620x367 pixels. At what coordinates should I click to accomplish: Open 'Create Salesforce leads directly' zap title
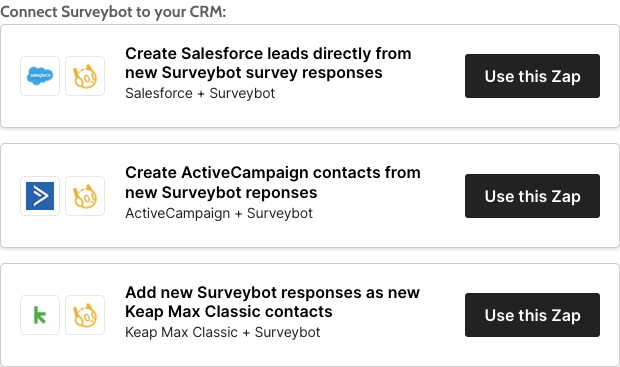click(268, 63)
